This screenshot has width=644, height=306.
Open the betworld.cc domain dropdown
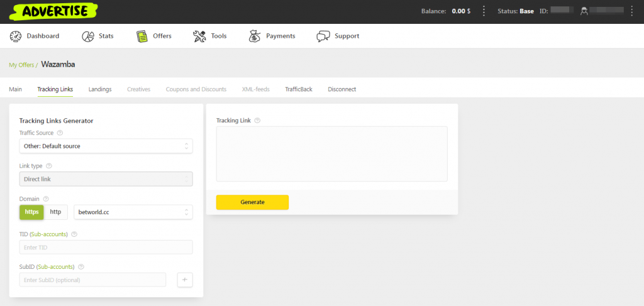133,212
